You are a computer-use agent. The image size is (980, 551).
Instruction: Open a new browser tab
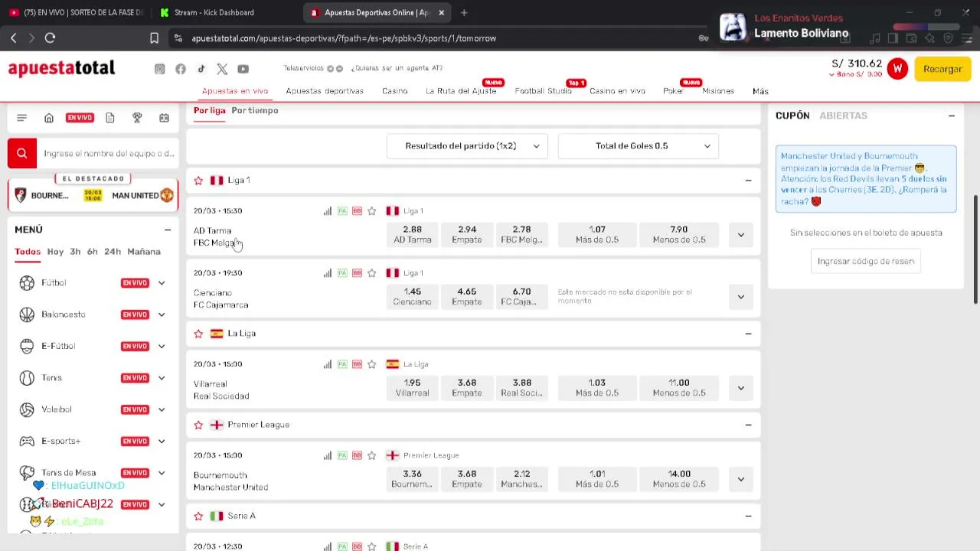tap(464, 12)
